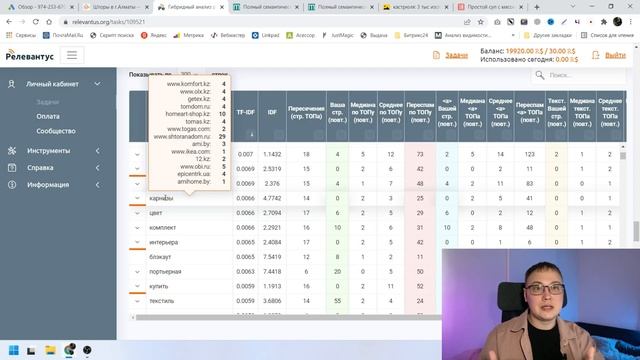Click the Инструменты gear icon in sidebar
Screen dimensions: 640x360
12,151
